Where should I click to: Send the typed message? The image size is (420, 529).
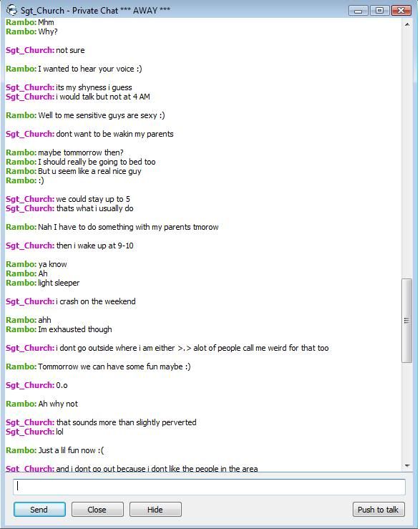click(x=39, y=510)
